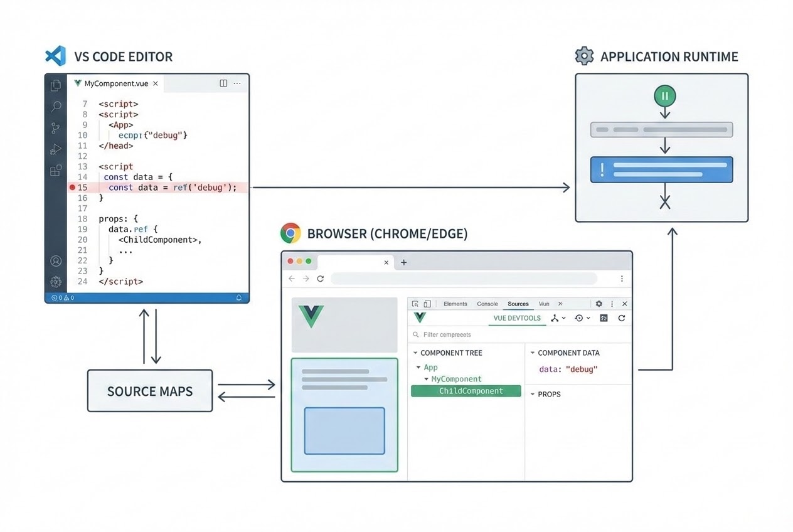This screenshot has width=793, height=532.
Task: Open VS Code notifications bell
Action: (238, 298)
